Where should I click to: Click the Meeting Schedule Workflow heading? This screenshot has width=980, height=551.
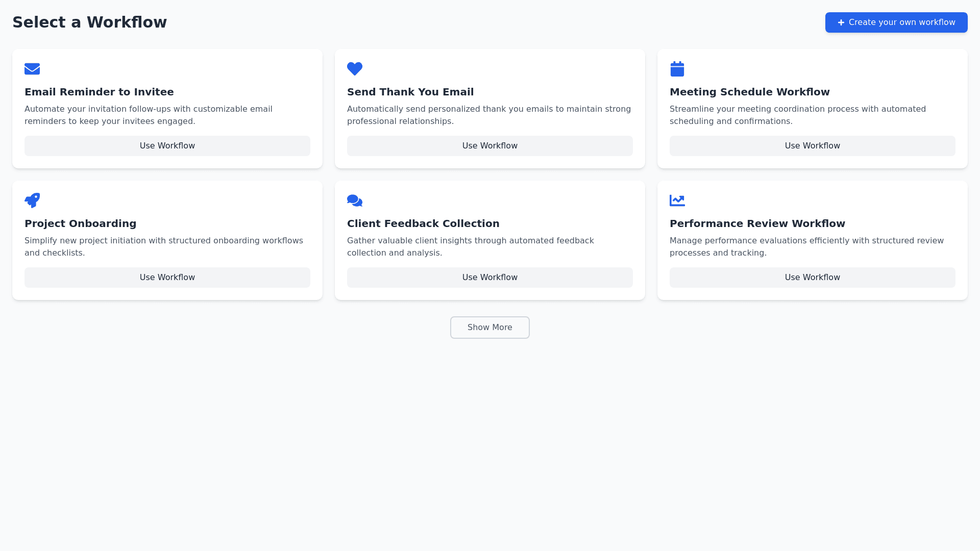(749, 92)
